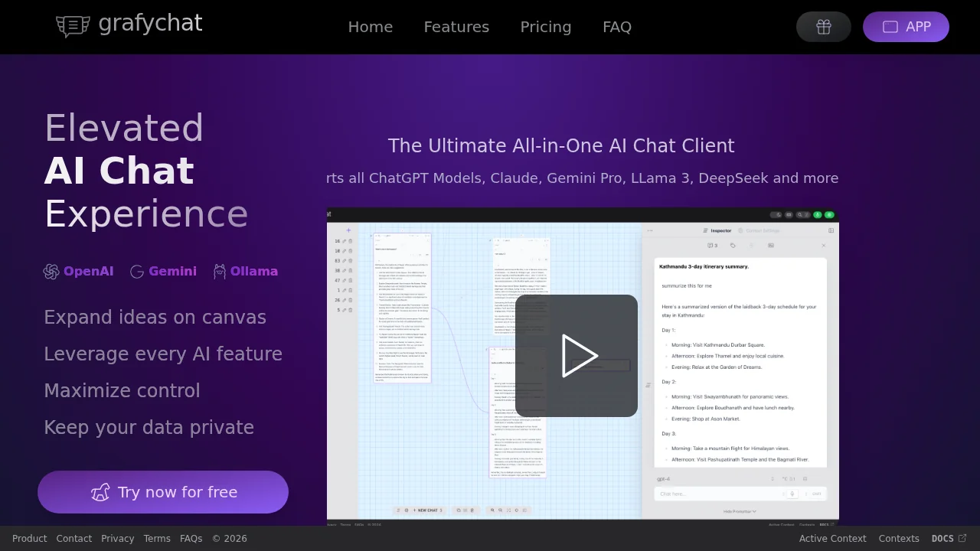980x551 pixels.
Task: Open the Pricing menu item
Action: [546, 27]
